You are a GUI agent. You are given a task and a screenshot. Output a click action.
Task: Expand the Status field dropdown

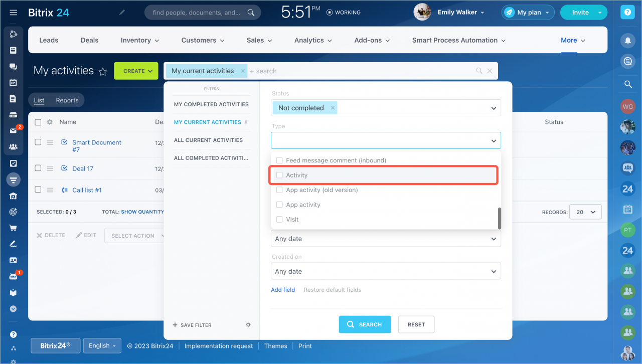click(x=494, y=108)
